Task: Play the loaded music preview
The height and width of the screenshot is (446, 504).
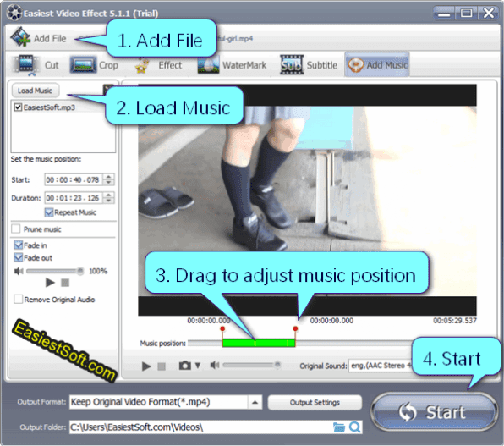Action: click(50, 283)
